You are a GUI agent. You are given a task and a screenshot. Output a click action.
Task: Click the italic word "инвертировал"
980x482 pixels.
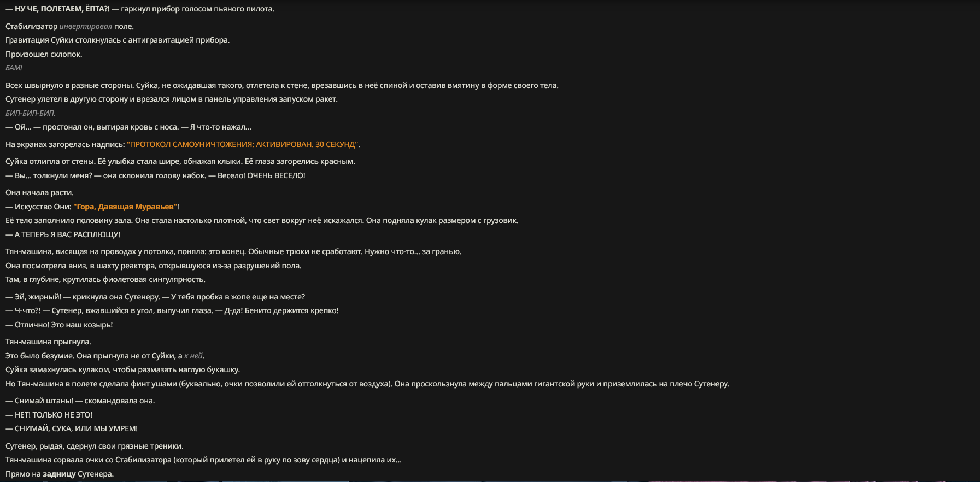coord(86,26)
